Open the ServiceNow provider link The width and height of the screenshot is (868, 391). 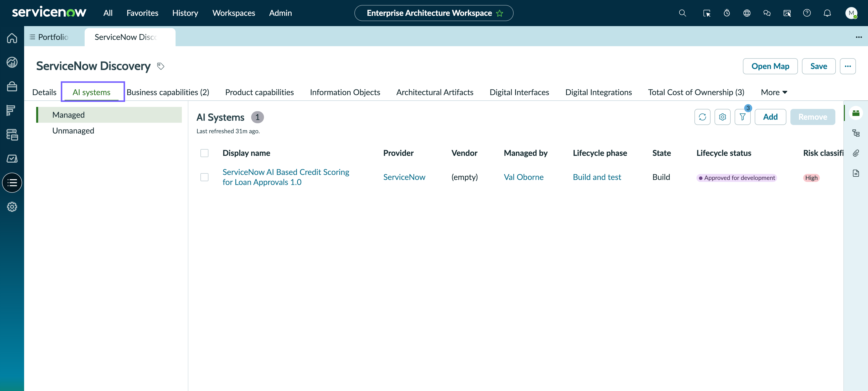click(x=404, y=177)
